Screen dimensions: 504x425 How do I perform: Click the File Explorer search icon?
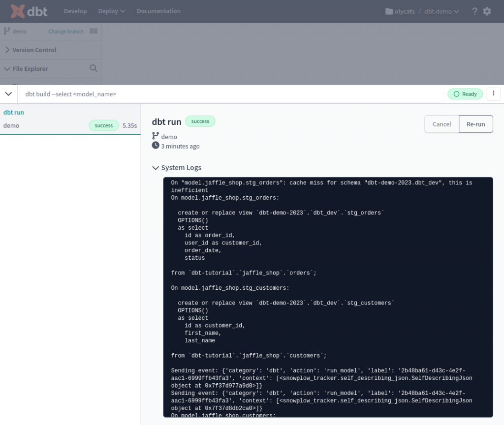[93, 68]
